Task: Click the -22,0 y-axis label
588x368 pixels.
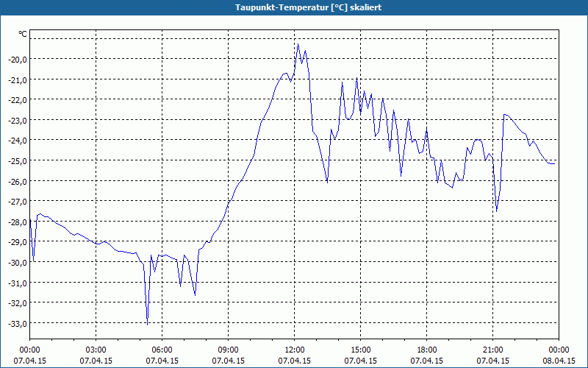Action: 19,100
